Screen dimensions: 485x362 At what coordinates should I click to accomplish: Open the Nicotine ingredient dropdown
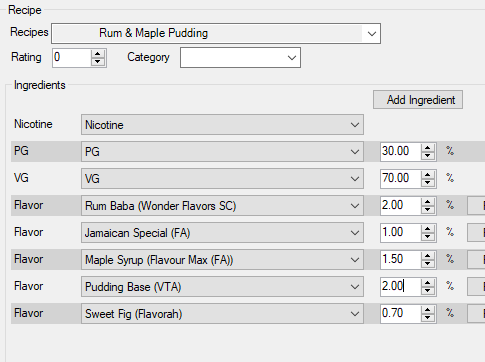[222, 125]
